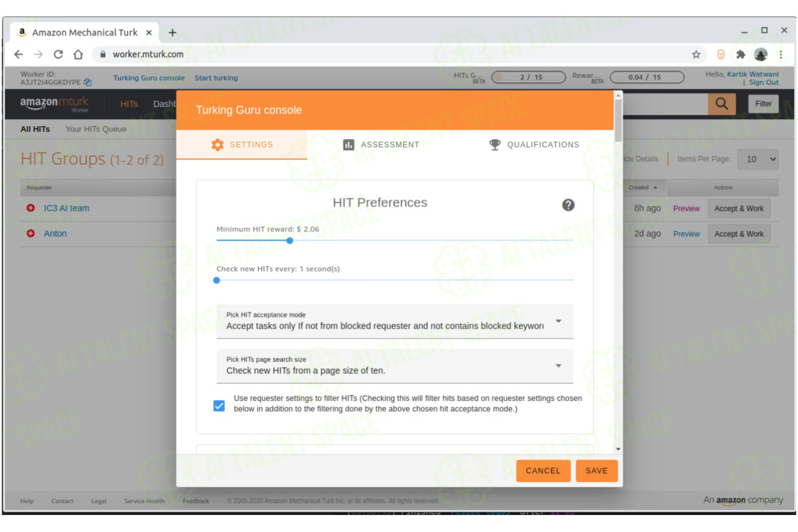The width and height of the screenshot is (798, 532).
Task: Open the Contact footer link
Action: (62, 501)
